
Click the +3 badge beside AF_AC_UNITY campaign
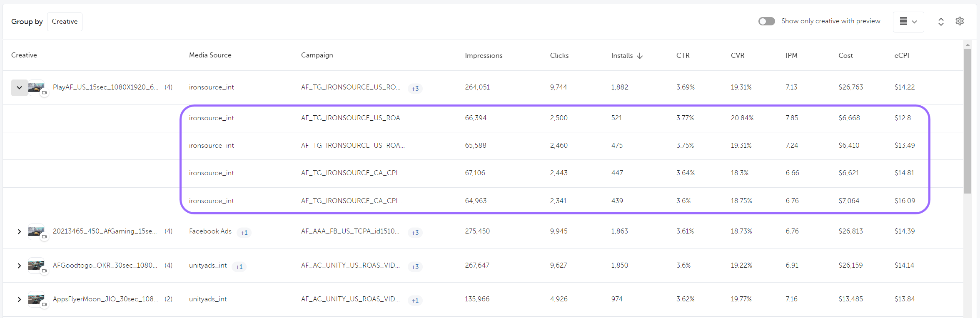[x=415, y=267]
